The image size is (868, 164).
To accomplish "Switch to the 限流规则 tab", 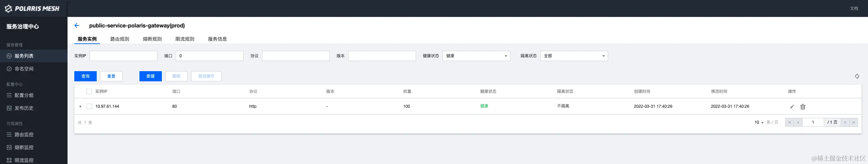I will (x=185, y=39).
